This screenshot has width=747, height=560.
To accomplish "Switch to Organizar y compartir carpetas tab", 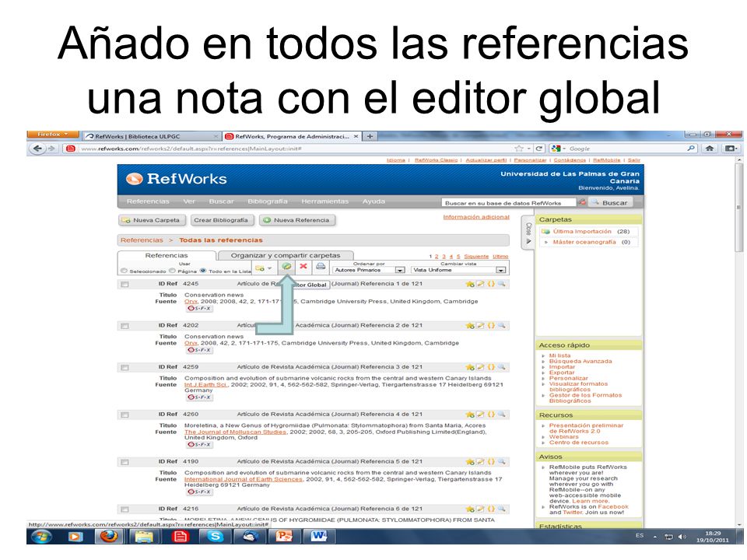I will (286, 256).
